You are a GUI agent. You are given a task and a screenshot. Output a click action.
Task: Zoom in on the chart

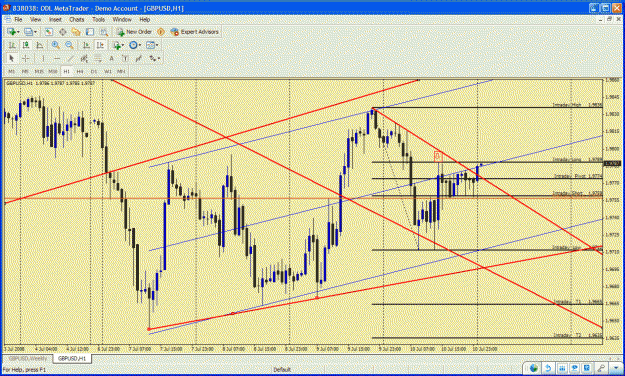point(55,45)
